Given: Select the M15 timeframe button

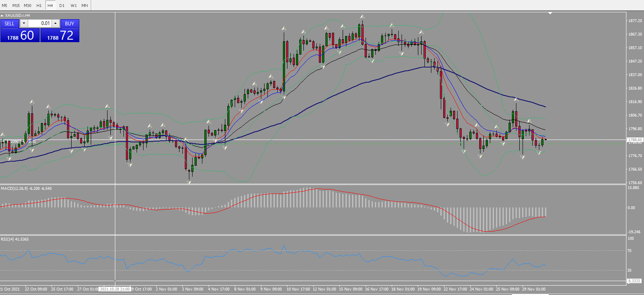Looking at the screenshot, I should pos(16,5).
